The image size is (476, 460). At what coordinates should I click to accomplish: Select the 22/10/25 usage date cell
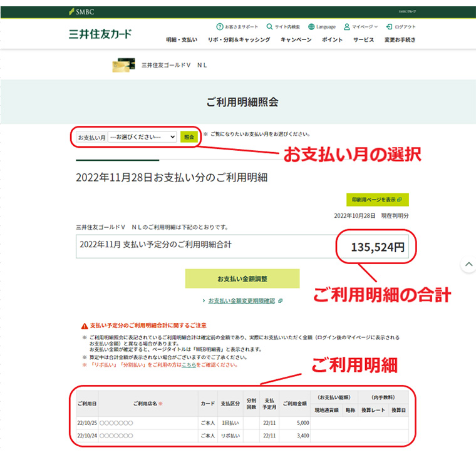point(87,423)
